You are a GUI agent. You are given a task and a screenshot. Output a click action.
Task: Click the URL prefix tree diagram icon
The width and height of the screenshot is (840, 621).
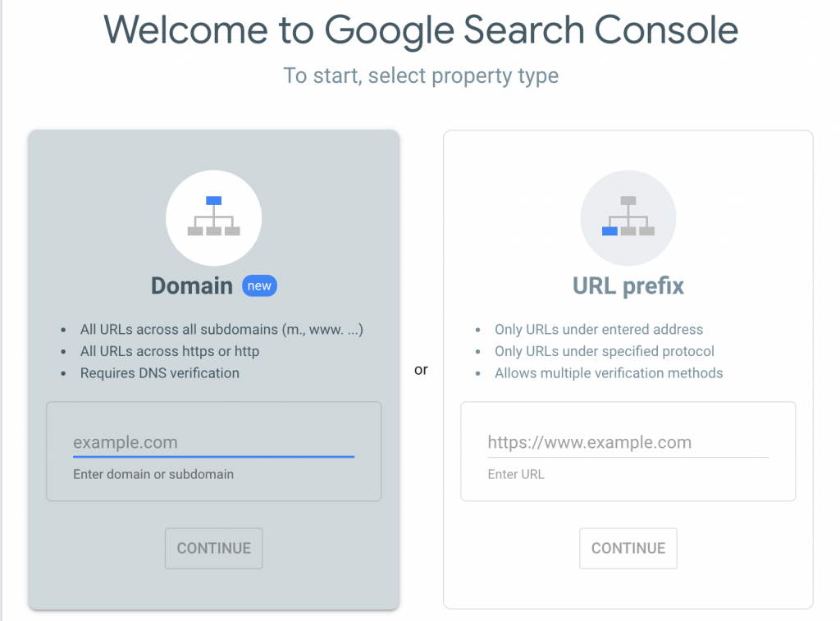click(x=628, y=217)
